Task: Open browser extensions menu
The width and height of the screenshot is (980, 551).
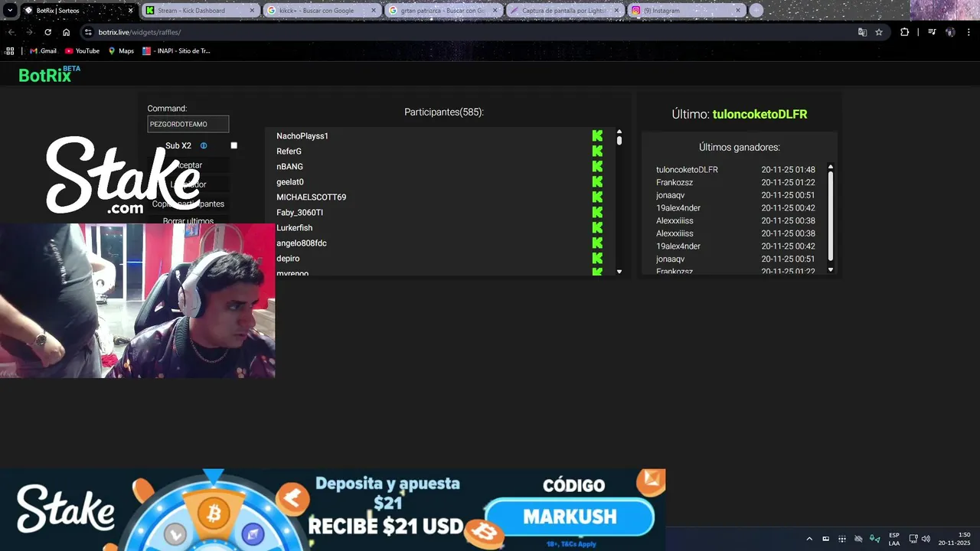Action: [x=905, y=32]
